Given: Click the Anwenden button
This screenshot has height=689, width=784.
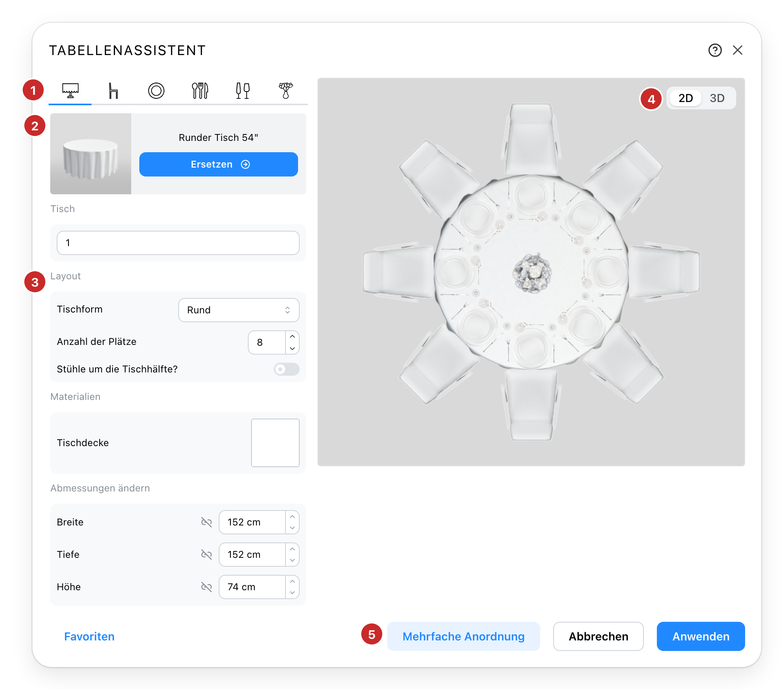Looking at the screenshot, I should pyautogui.click(x=701, y=636).
